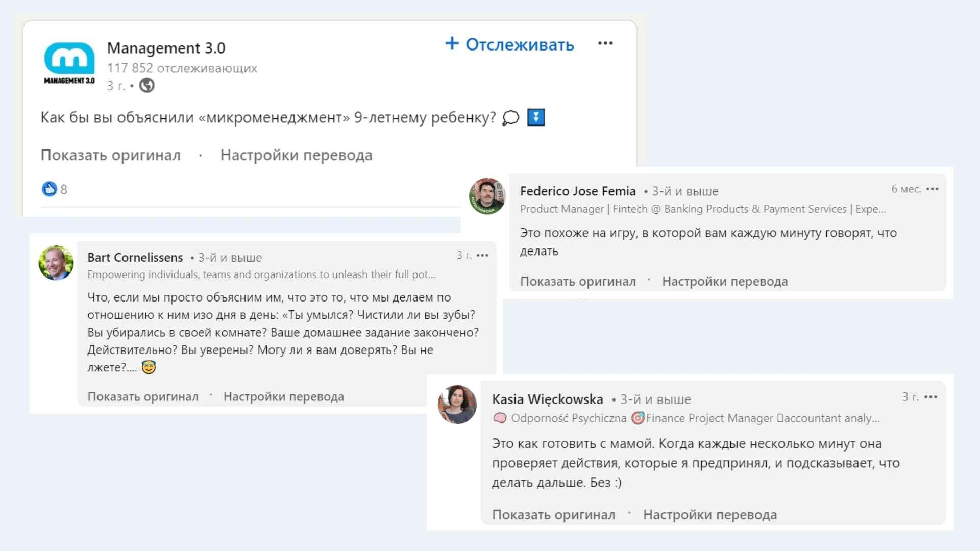
Task: Open options menu on Kasia's comment
Action: tap(930, 397)
